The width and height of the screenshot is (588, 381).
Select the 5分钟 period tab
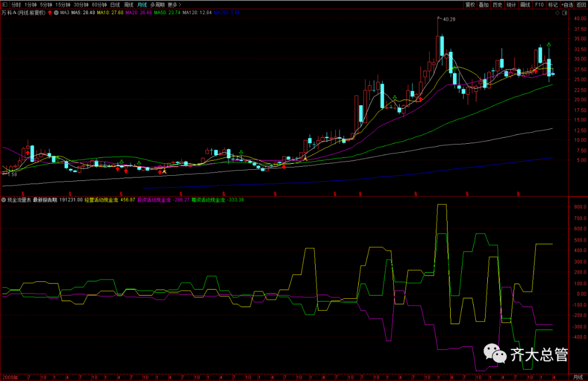(46, 4)
